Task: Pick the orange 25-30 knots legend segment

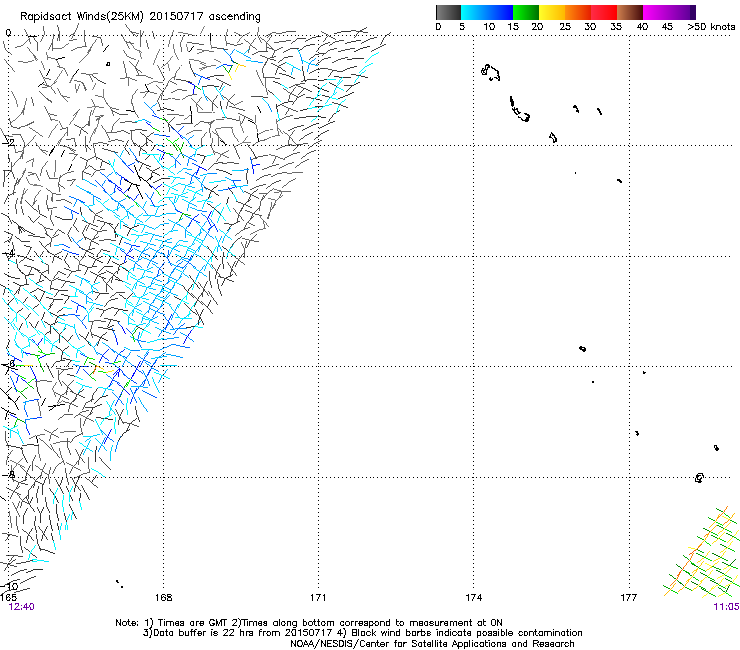Action: point(578,12)
